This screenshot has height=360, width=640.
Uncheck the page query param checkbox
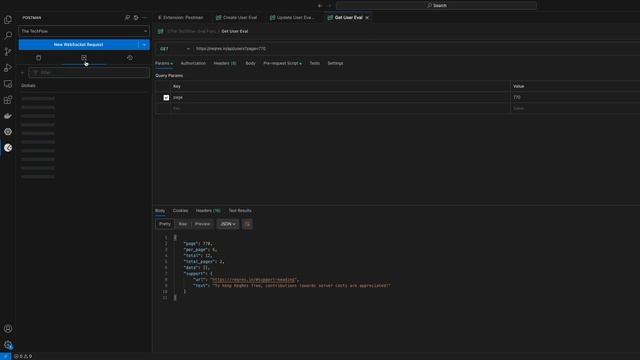(x=166, y=98)
